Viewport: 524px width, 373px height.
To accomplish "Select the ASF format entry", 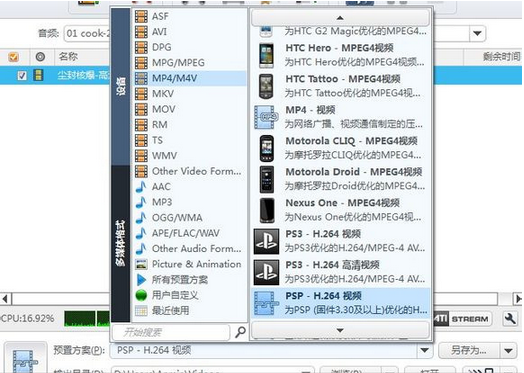I will 189,16.
